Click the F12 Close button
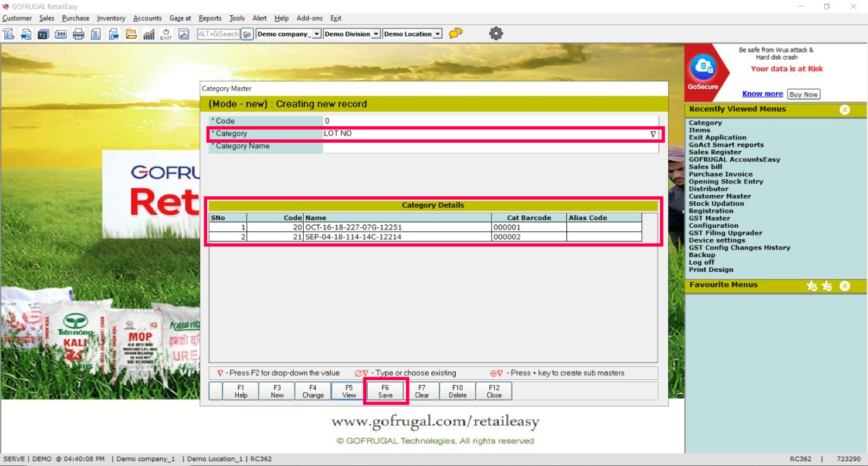Viewport: 868px width, 466px height. (494, 391)
